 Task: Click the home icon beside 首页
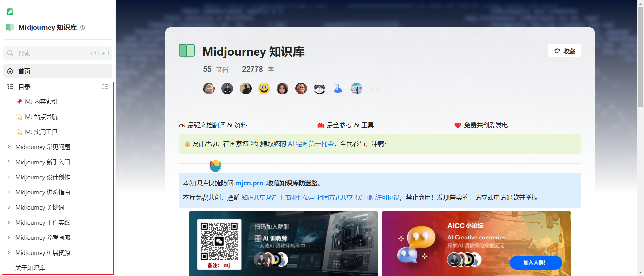point(10,71)
